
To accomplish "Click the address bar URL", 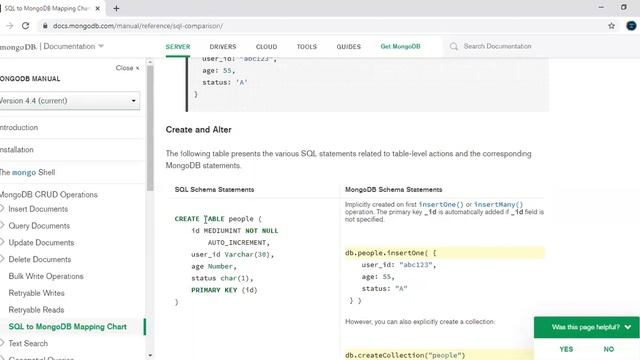I will click(138, 26).
